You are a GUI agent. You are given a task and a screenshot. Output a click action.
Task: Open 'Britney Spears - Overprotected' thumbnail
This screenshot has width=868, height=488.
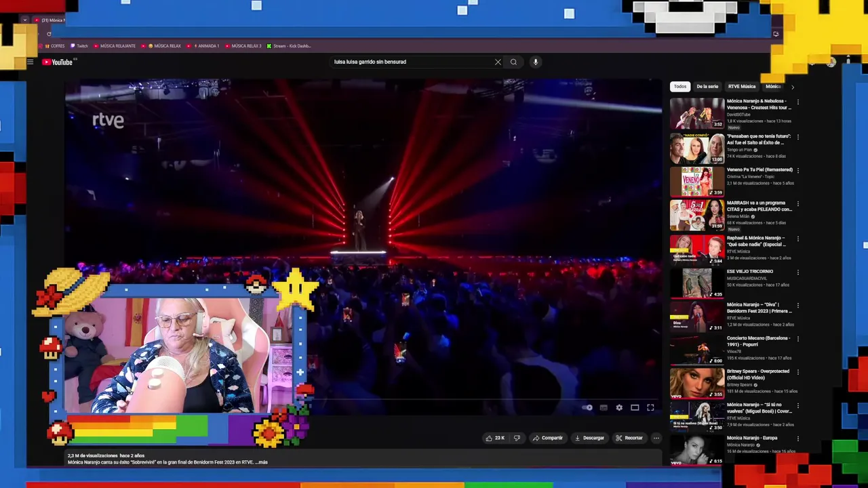697,383
